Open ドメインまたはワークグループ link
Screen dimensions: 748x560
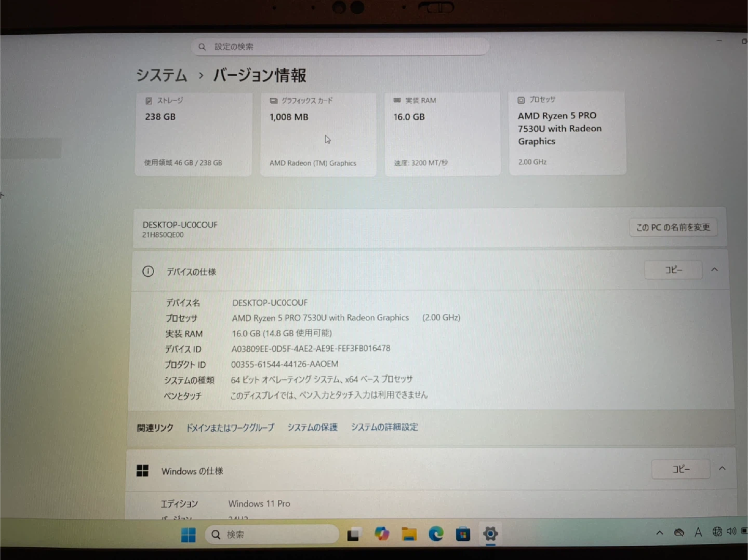pos(230,428)
